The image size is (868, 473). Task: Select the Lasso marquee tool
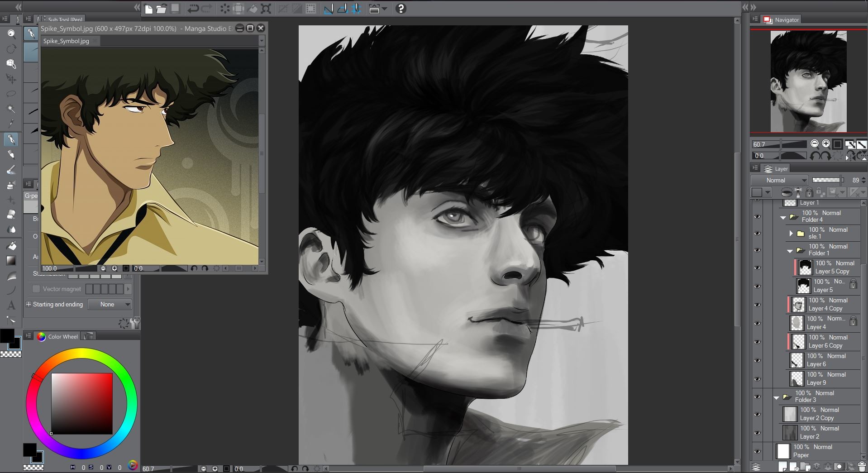[11, 94]
